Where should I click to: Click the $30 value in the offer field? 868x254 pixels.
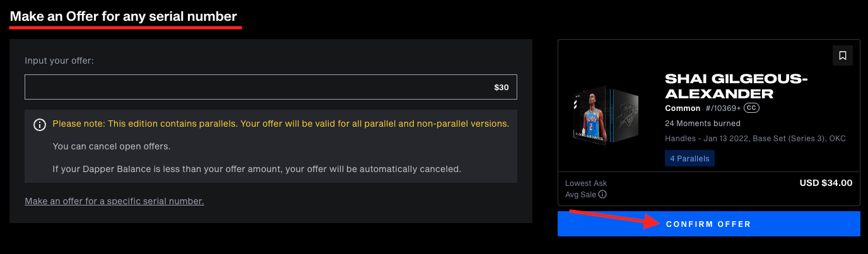point(501,88)
